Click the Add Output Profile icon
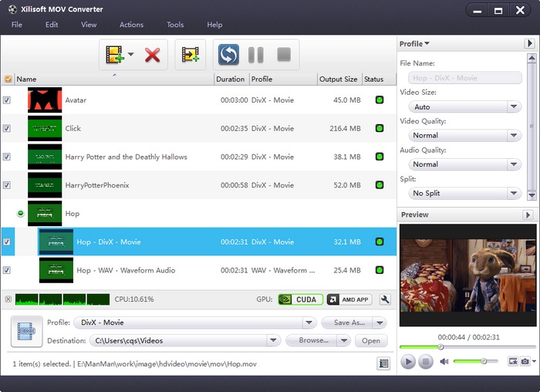The image size is (540, 392). (x=190, y=55)
